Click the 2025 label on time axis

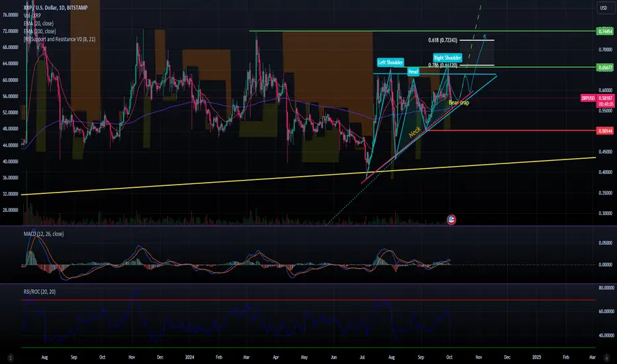pos(536,357)
